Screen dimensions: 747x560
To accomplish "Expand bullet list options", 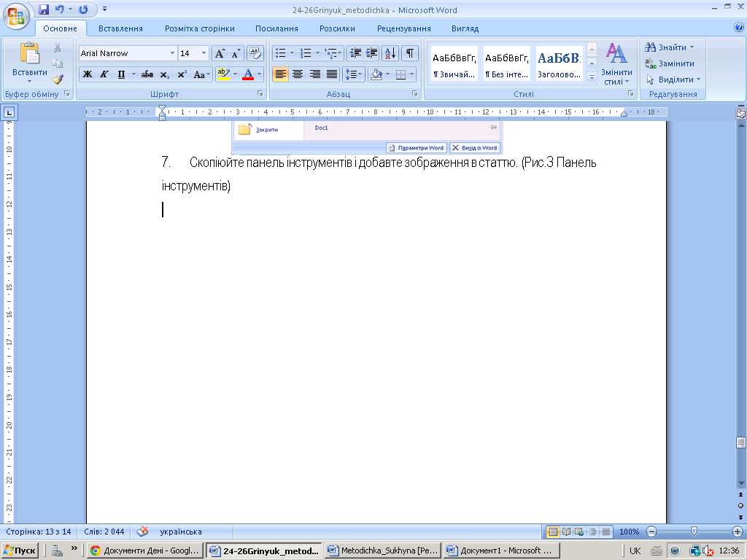I will coord(292,53).
